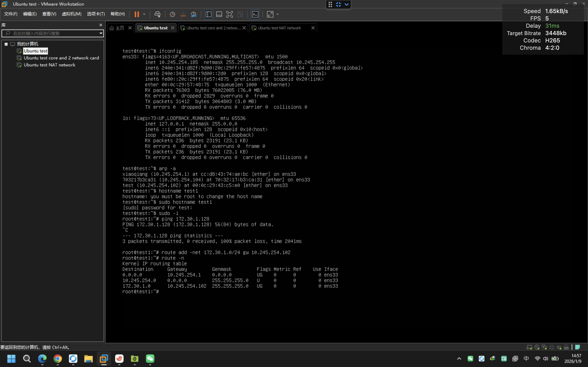
Task: Send Ctrl+Alt+Del to the guest
Action: 157,14
